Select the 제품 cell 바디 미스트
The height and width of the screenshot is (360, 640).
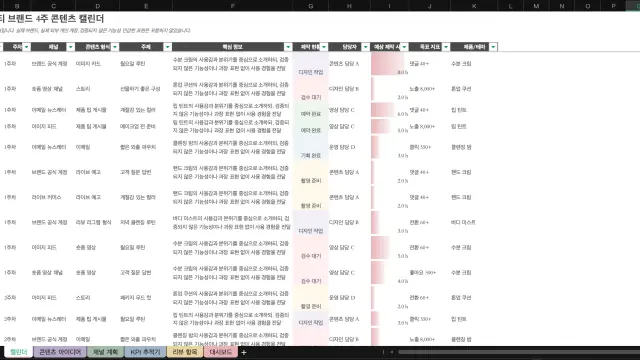pyautogui.click(x=463, y=222)
